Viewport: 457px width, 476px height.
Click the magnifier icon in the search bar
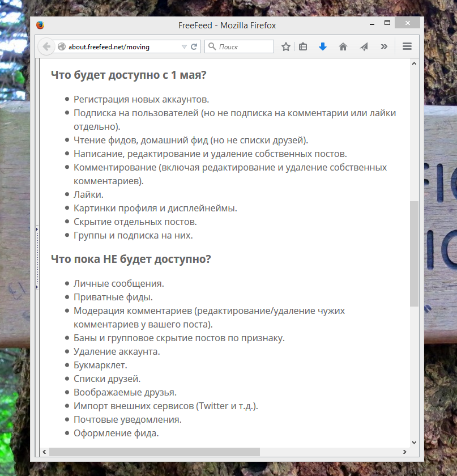tap(211, 46)
